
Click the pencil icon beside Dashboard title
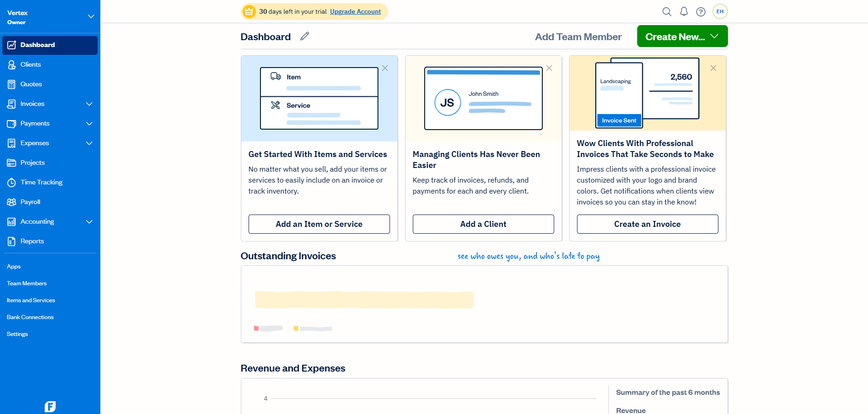(x=305, y=37)
